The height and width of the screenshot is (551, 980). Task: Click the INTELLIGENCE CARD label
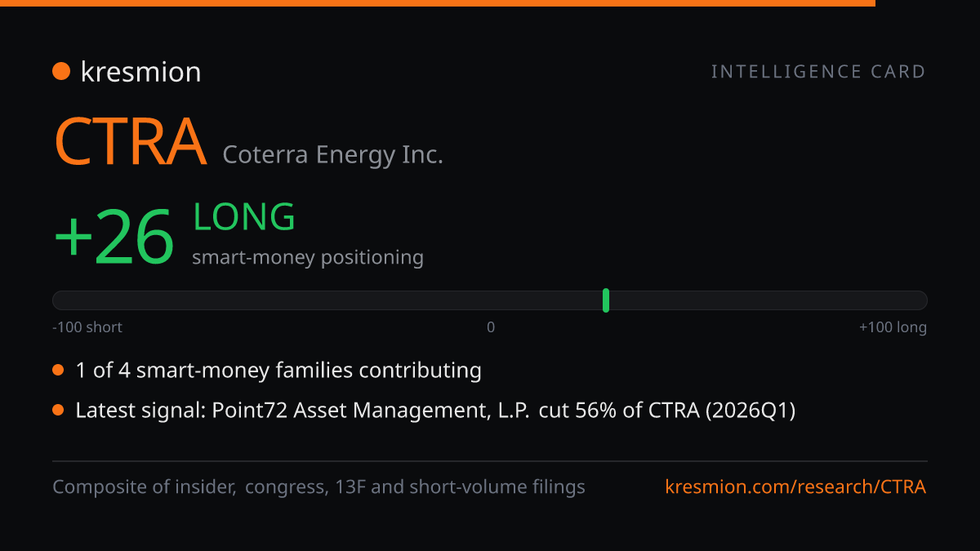[818, 72]
